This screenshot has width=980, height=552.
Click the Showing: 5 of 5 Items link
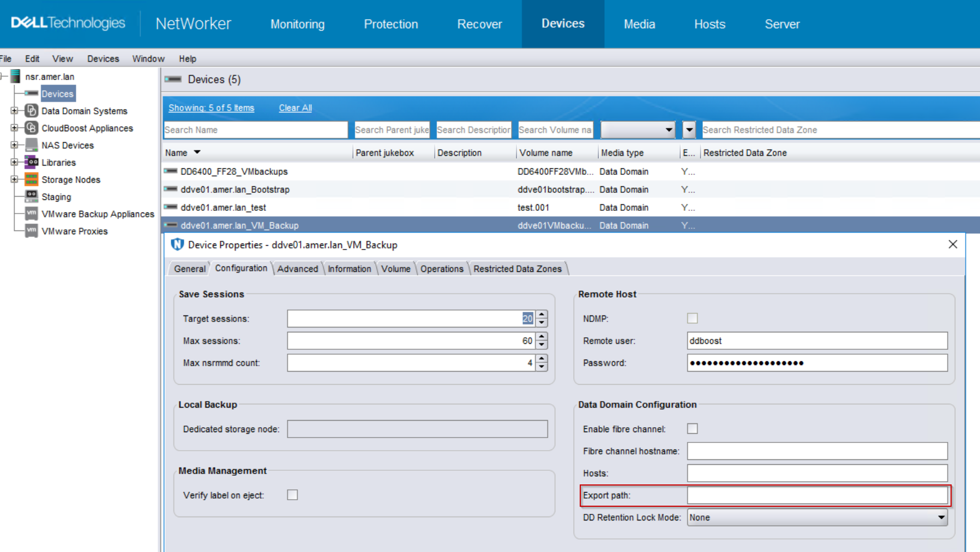coord(211,107)
